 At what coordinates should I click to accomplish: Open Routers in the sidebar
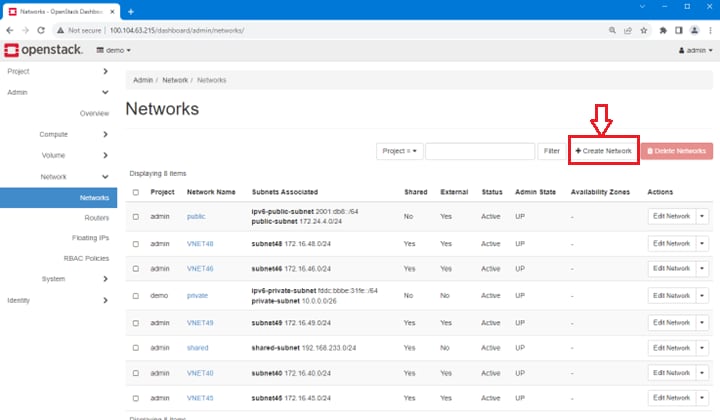96,218
